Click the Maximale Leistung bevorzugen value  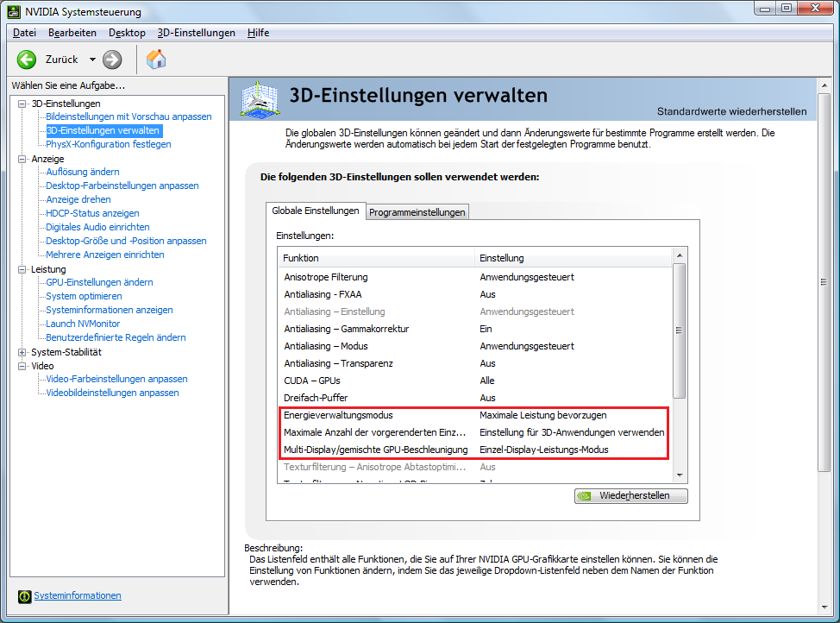coord(543,415)
